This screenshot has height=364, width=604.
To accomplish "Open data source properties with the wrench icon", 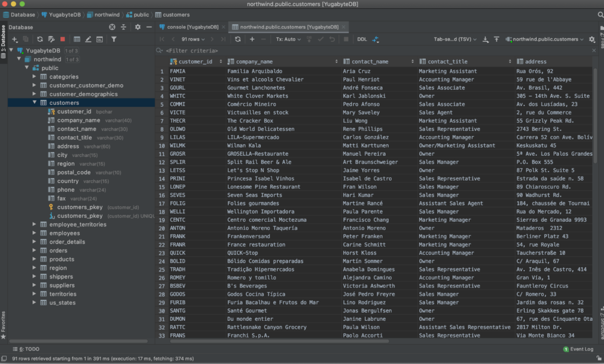I will click(x=51, y=39).
